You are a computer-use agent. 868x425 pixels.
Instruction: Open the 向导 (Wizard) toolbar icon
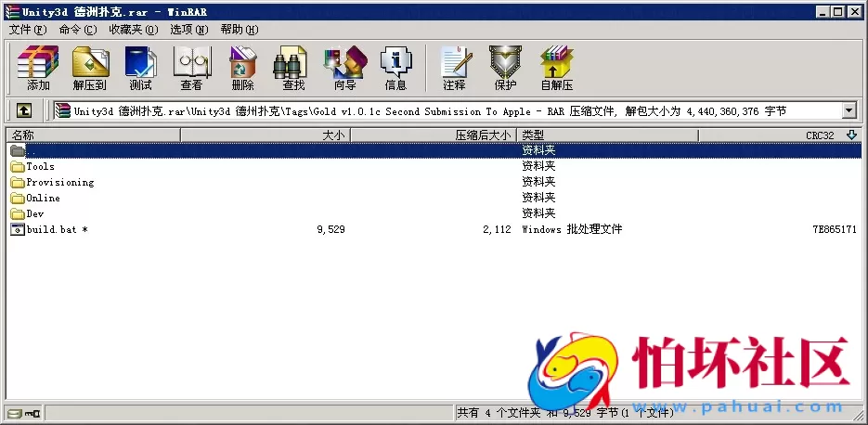(x=345, y=61)
